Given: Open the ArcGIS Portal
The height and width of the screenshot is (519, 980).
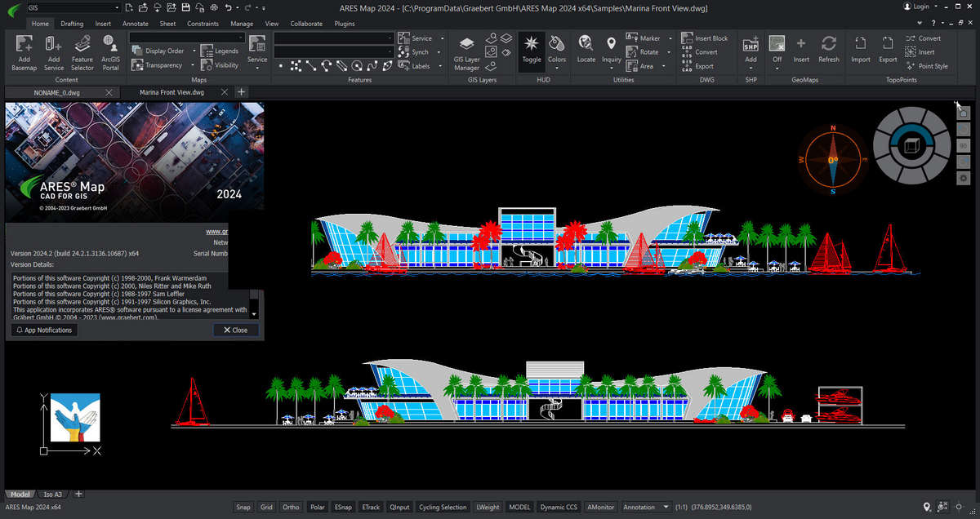Looking at the screenshot, I should [110, 52].
